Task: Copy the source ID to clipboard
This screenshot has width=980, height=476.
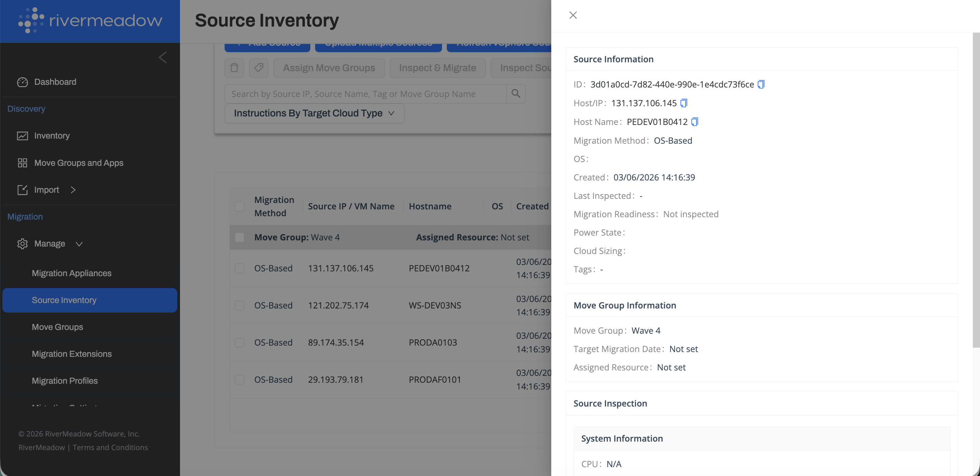Action: (x=761, y=84)
